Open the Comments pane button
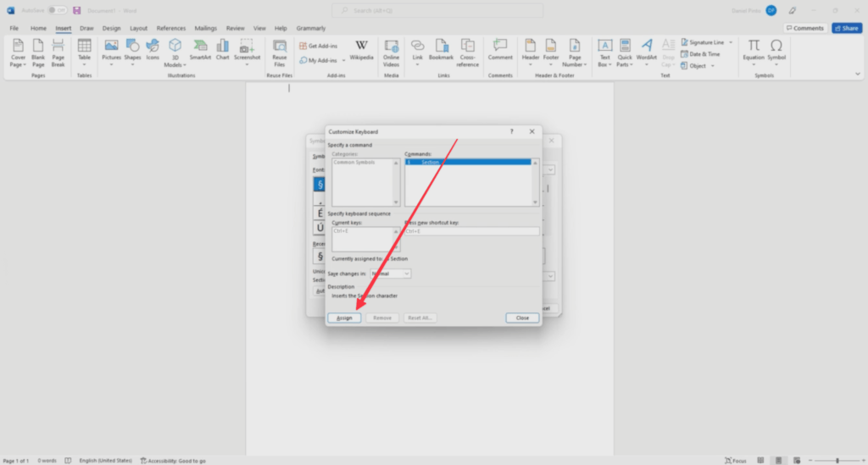This screenshot has height=465, width=868. tap(805, 28)
